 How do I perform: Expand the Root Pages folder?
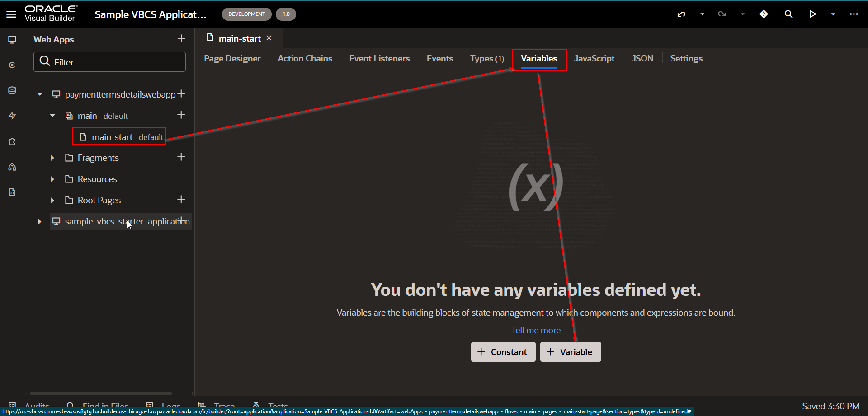52,200
